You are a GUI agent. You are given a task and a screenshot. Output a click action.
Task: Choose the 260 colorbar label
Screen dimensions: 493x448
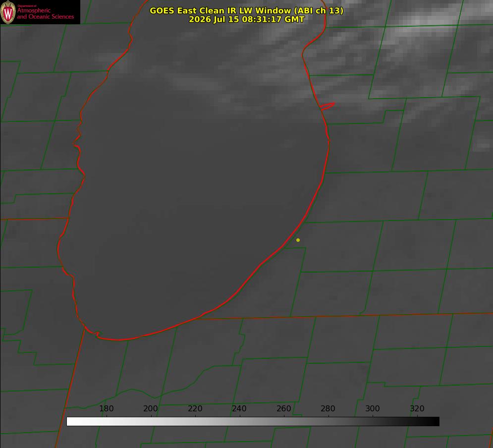283,408
